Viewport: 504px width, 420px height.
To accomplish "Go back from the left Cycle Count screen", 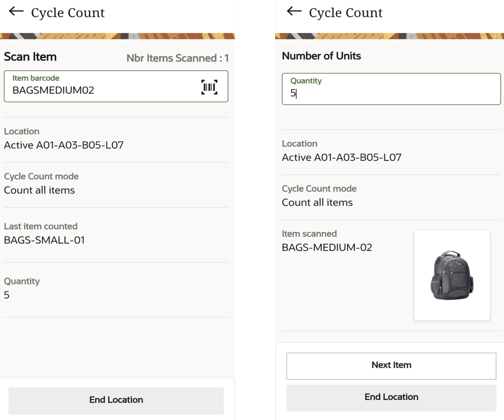I will pyautogui.click(x=16, y=11).
